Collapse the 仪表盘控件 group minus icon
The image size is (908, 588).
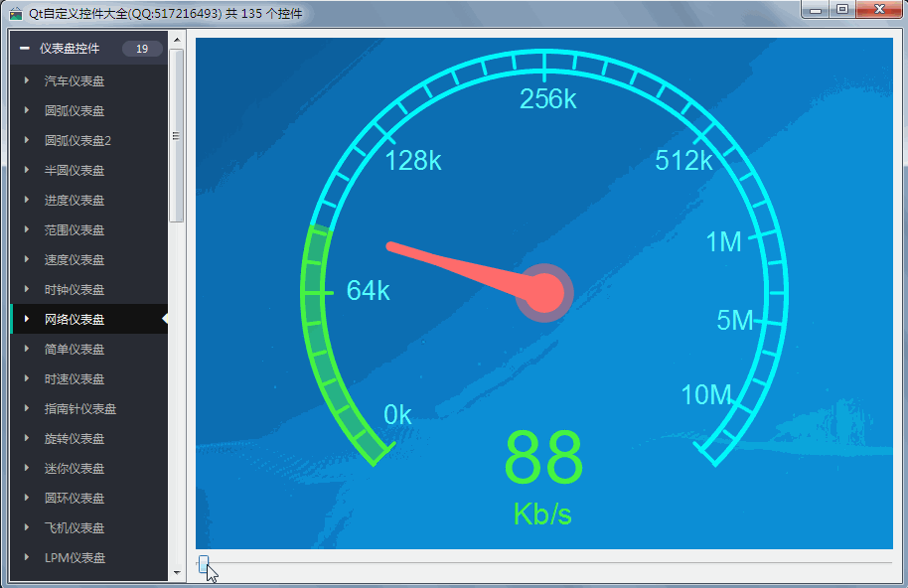(x=24, y=49)
